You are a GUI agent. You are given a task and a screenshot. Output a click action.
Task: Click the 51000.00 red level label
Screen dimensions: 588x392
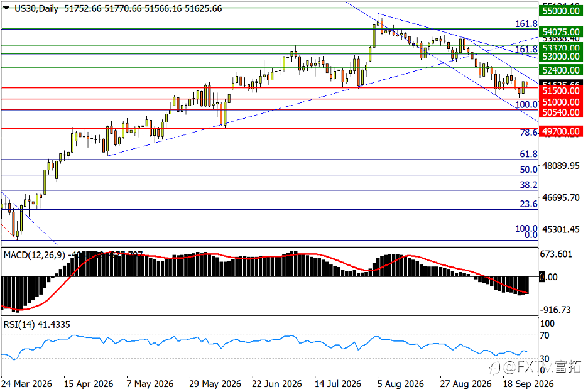[x=561, y=102]
